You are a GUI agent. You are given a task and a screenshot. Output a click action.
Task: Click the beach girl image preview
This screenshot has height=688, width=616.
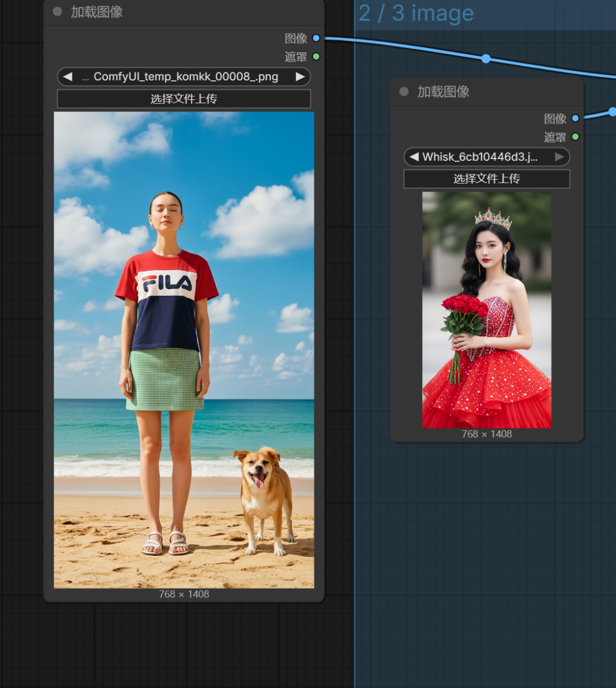[184, 349]
